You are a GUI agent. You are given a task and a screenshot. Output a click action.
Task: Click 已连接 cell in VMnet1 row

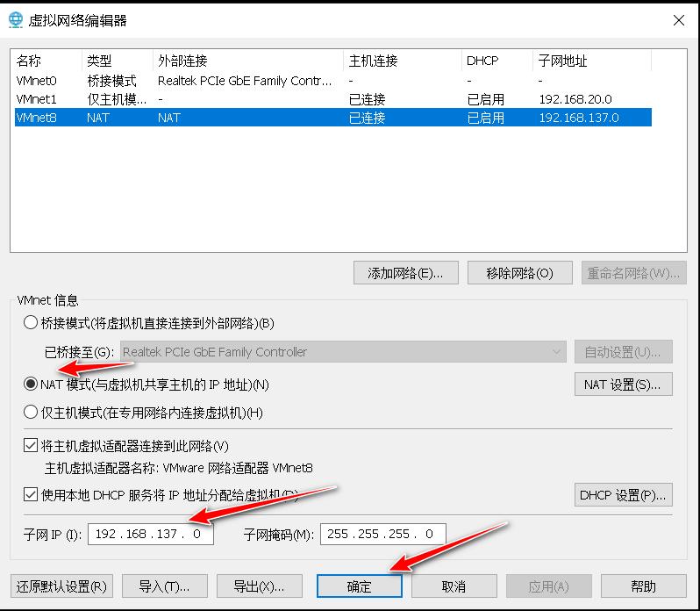tap(367, 99)
